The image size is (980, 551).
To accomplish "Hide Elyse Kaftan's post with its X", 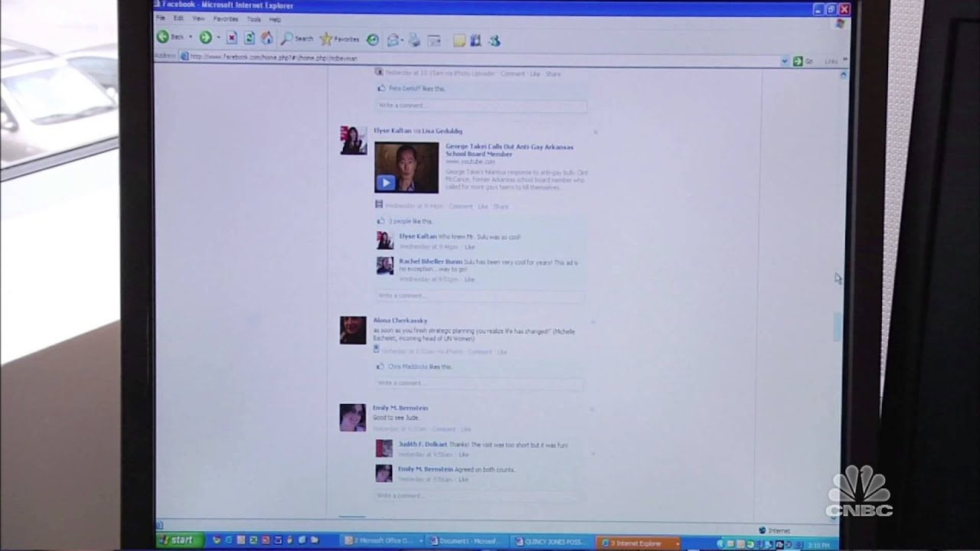I will click(x=595, y=132).
